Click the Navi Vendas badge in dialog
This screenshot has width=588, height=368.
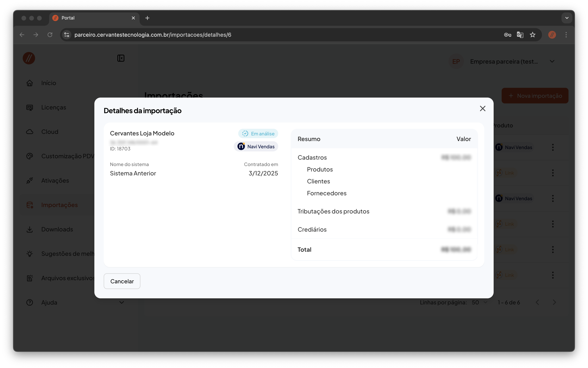click(x=256, y=147)
